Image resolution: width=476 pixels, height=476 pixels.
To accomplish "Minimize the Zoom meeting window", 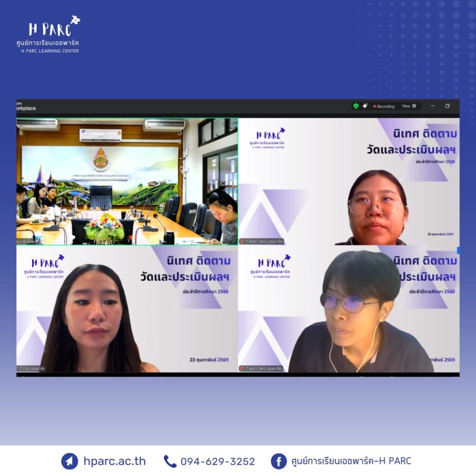I will click(x=432, y=106).
